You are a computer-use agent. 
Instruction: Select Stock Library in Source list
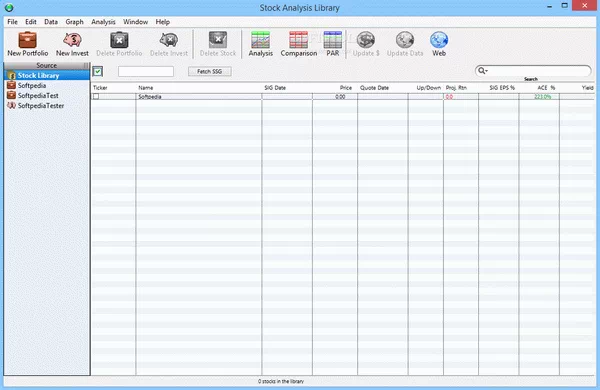(47, 75)
